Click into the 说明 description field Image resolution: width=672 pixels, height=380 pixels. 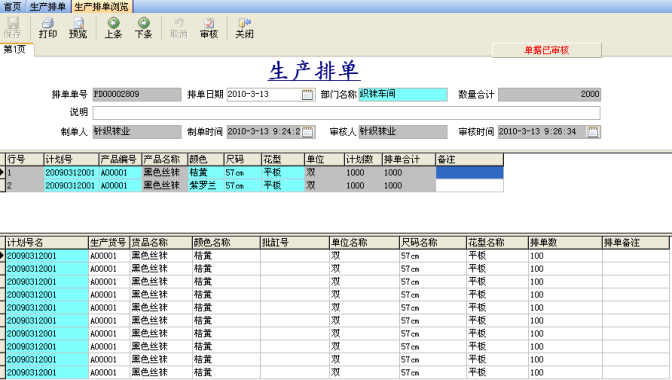pos(346,113)
